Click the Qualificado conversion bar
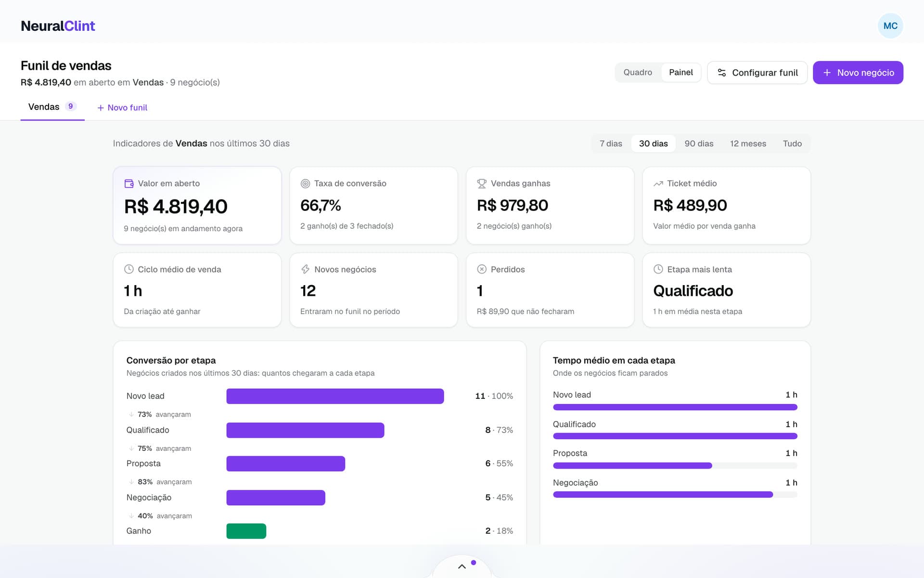This screenshot has height=578, width=924. 305,430
